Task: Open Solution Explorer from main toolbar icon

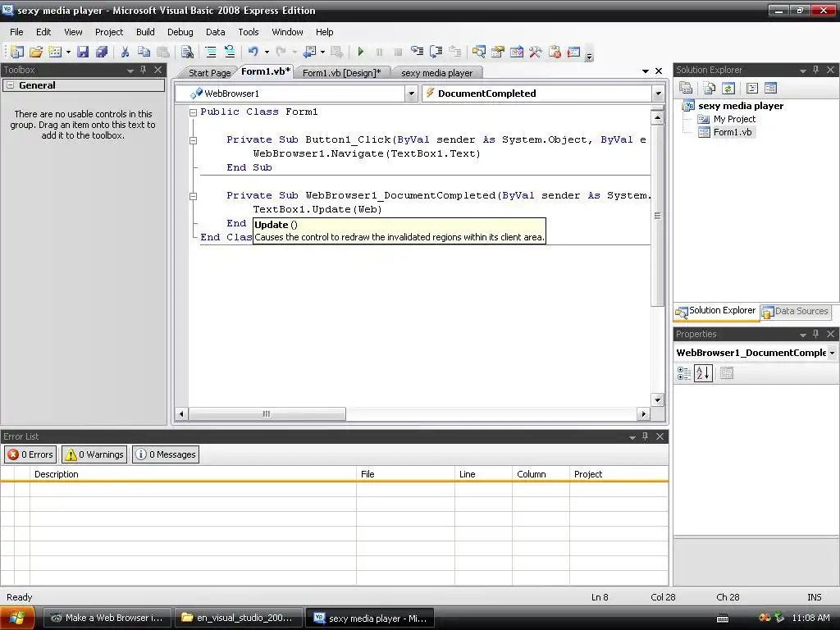Action: click(x=478, y=52)
